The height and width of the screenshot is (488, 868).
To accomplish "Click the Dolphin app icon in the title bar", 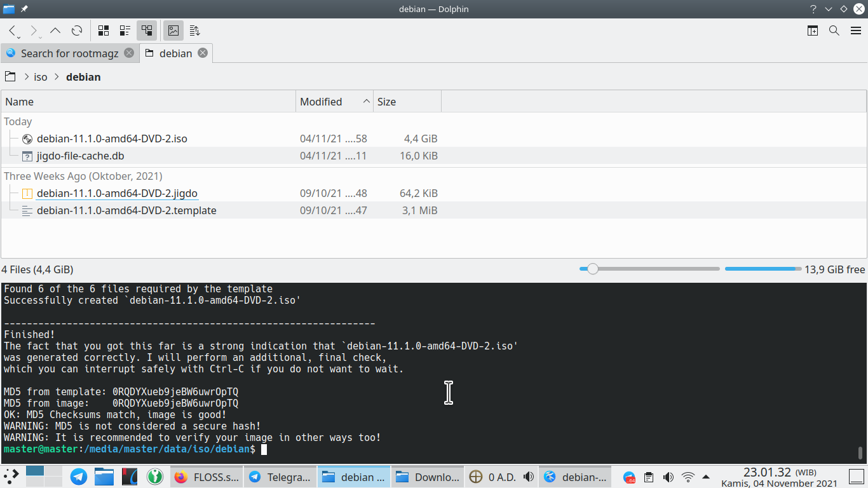I will click(9, 9).
